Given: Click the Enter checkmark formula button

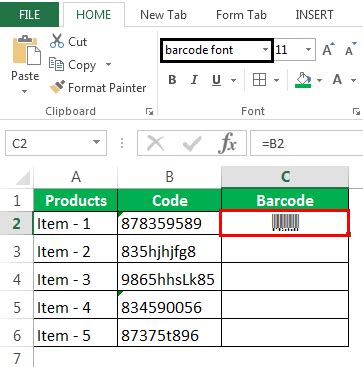Looking at the screenshot, I should click(x=192, y=144).
